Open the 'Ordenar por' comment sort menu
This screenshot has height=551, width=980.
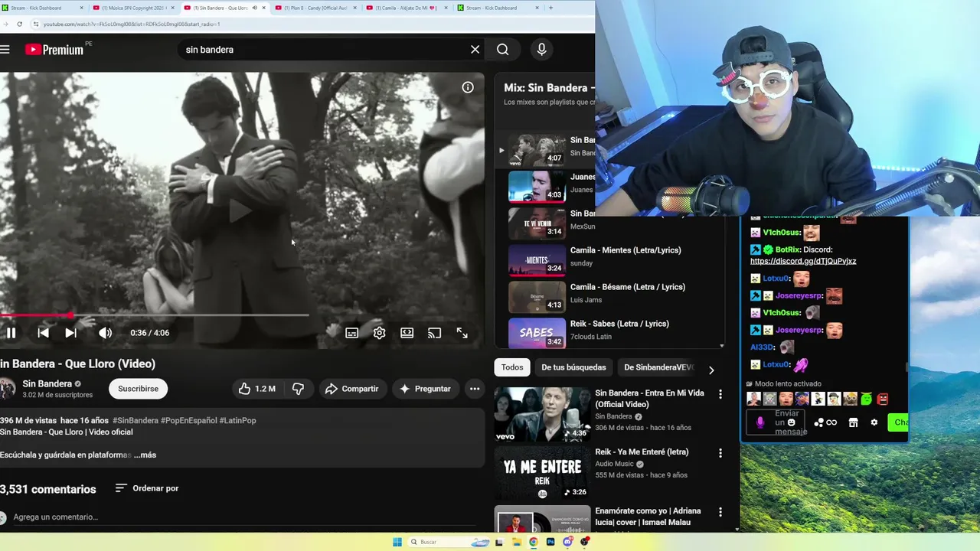(x=146, y=488)
